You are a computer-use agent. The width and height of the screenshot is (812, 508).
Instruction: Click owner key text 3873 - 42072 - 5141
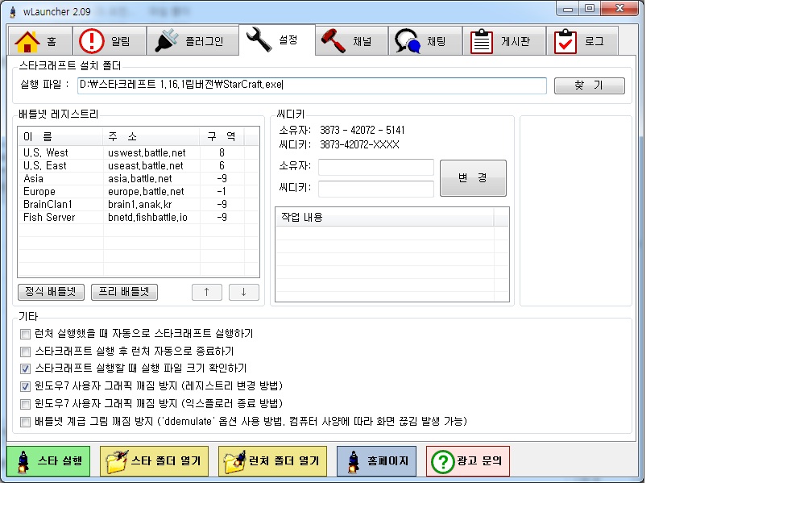(362, 130)
